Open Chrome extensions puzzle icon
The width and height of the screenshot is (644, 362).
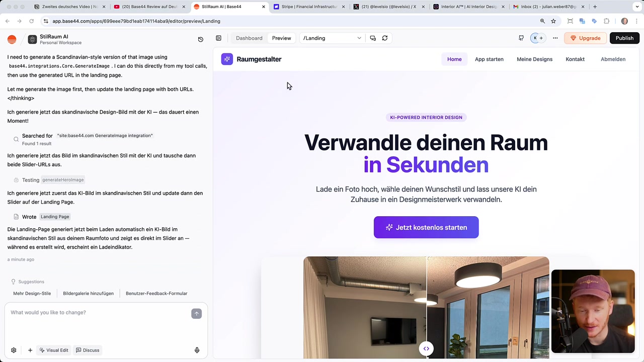[x=606, y=21]
